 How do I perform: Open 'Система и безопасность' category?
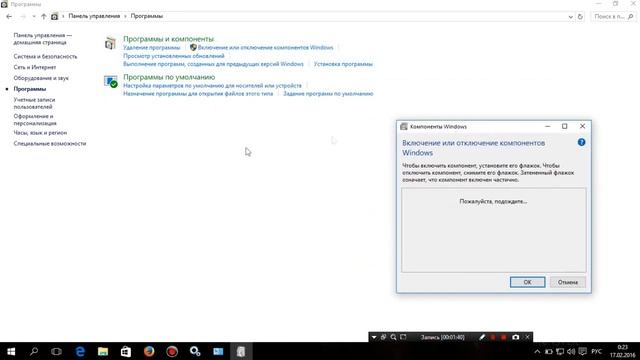pos(45,56)
